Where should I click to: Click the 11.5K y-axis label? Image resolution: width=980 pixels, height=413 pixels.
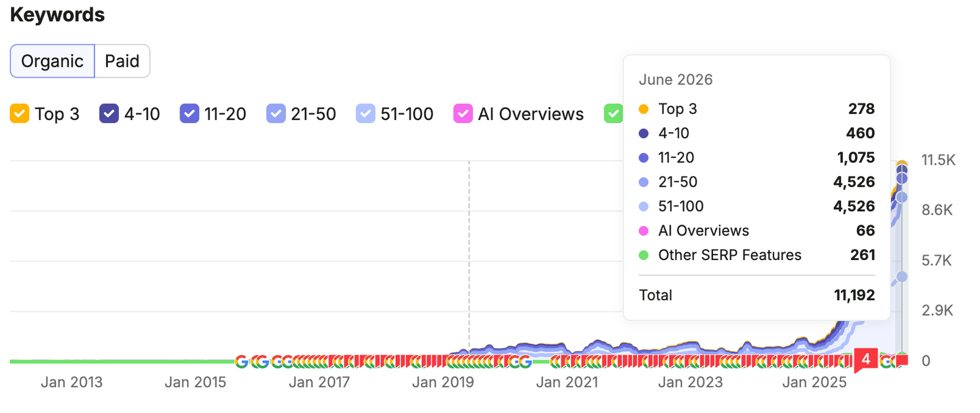(x=938, y=160)
